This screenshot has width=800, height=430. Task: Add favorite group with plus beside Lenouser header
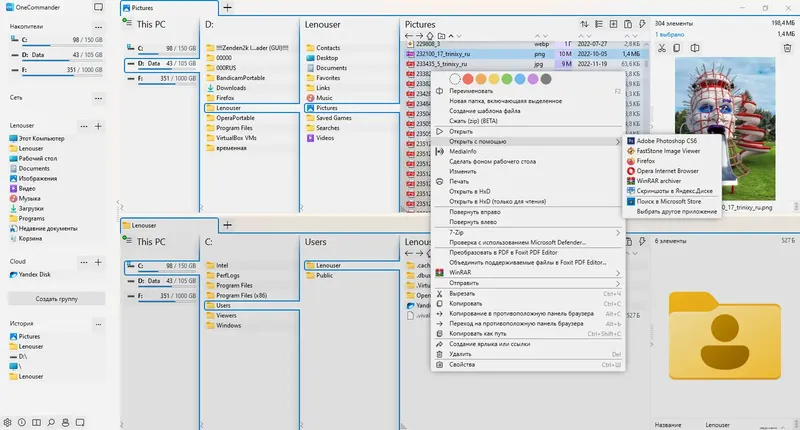click(98, 125)
